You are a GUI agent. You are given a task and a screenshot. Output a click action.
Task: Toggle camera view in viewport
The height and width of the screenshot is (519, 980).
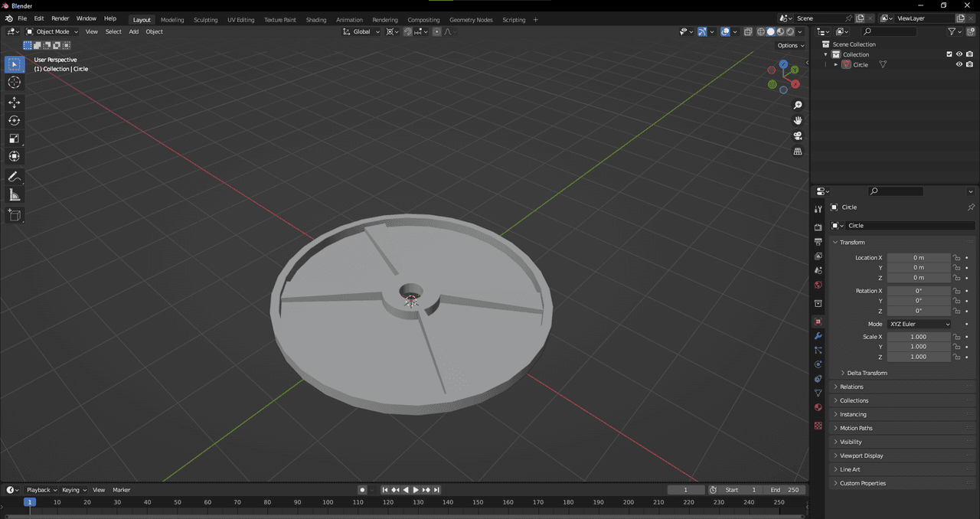[x=798, y=135]
